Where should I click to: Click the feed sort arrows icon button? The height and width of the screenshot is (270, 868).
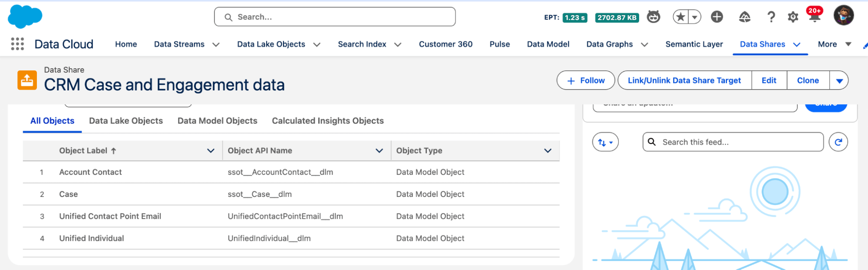605,142
